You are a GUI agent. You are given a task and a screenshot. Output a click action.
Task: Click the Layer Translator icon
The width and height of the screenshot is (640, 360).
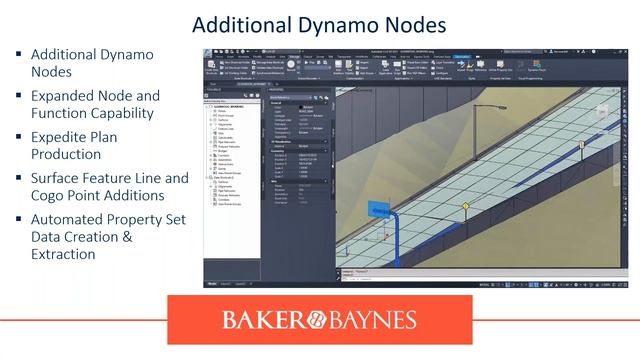[433, 62]
